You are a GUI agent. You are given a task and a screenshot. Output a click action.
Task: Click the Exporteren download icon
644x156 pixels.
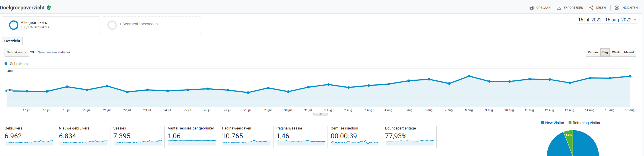tap(559, 8)
